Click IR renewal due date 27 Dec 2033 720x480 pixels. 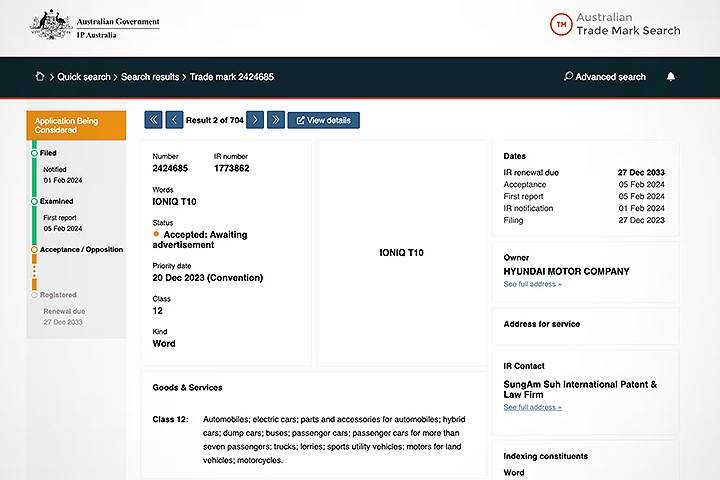click(x=641, y=173)
